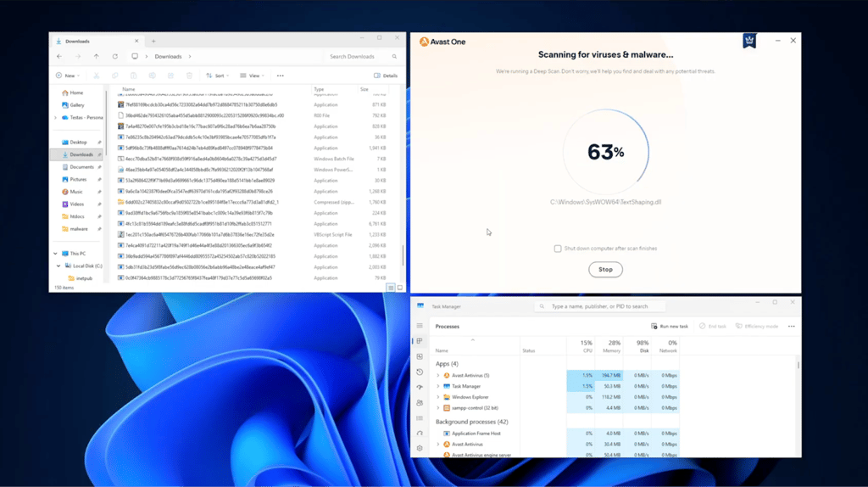This screenshot has width=868, height=487.
Task: Click the Rename icon in Explorer toolbar
Action: tap(153, 76)
